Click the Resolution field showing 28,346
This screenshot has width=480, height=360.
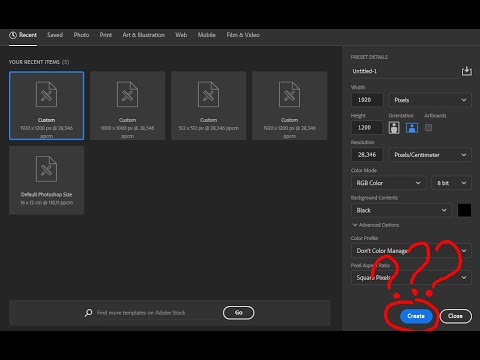pyautogui.click(x=367, y=155)
